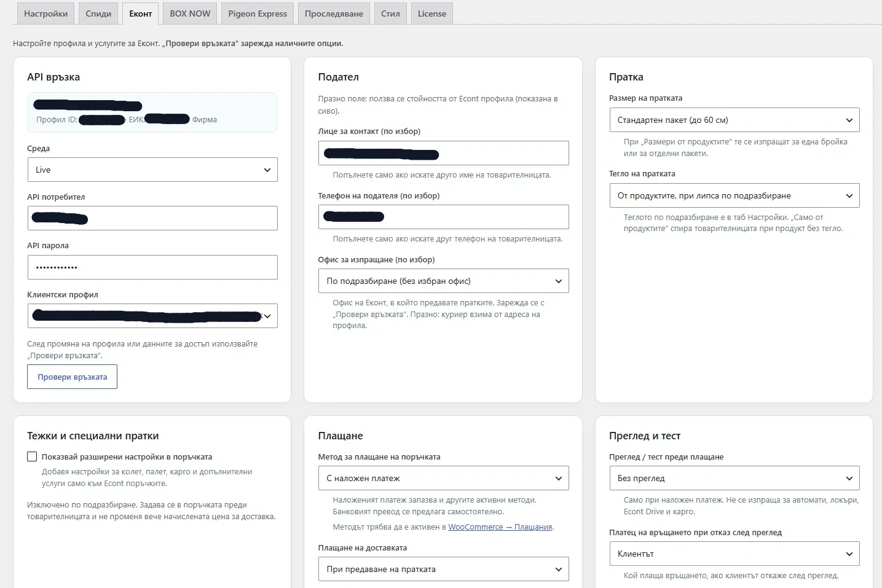Select the Еконт tab
This screenshot has height=588, width=882.
pyautogui.click(x=141, y=14)
